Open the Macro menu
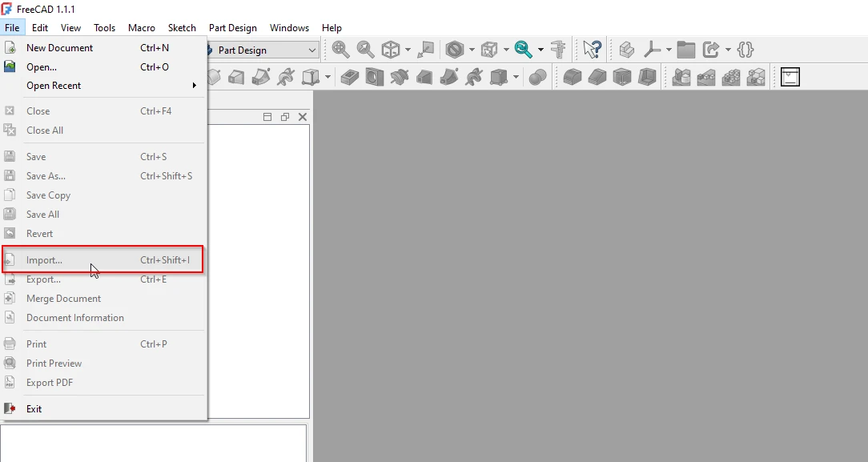Viewport: 868px width, 462px height. (142, 28)
